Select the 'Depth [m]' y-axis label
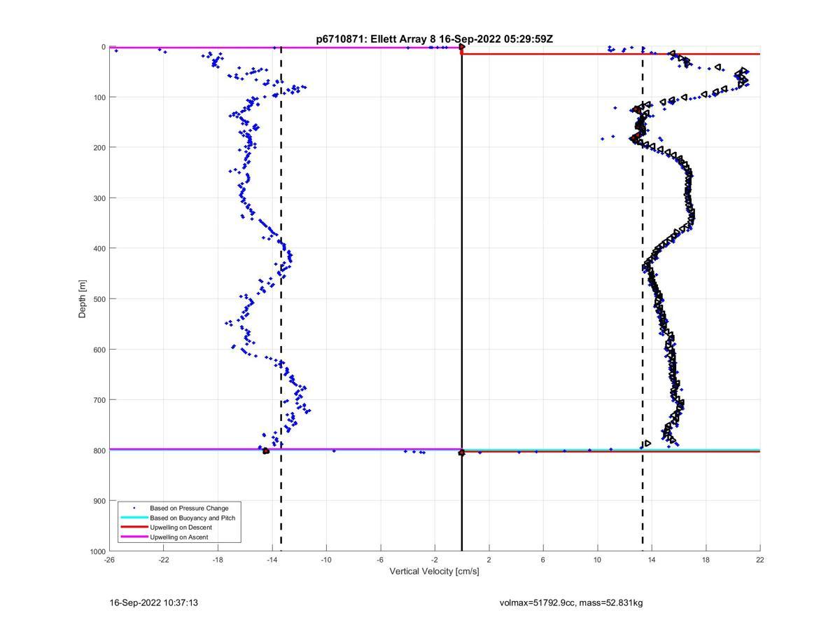Viewport: 840px width, 620px height. (83, 299)
